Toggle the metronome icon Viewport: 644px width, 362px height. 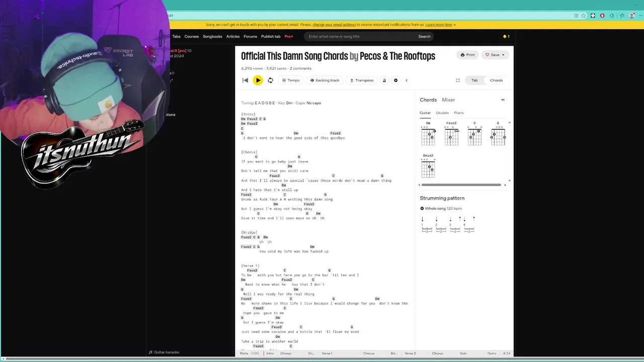pos(384,80)
